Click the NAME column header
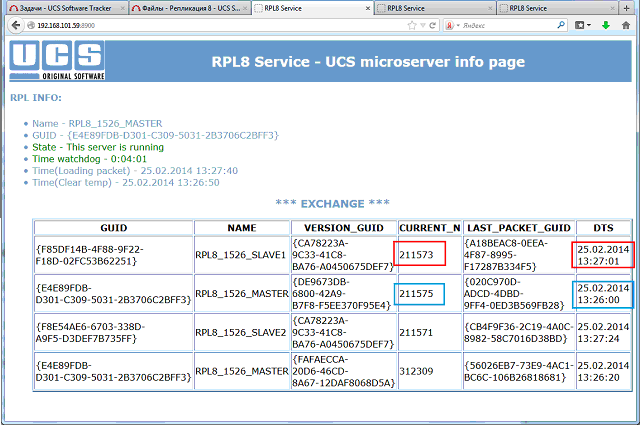Screen dimensions: 642x425 242,228
